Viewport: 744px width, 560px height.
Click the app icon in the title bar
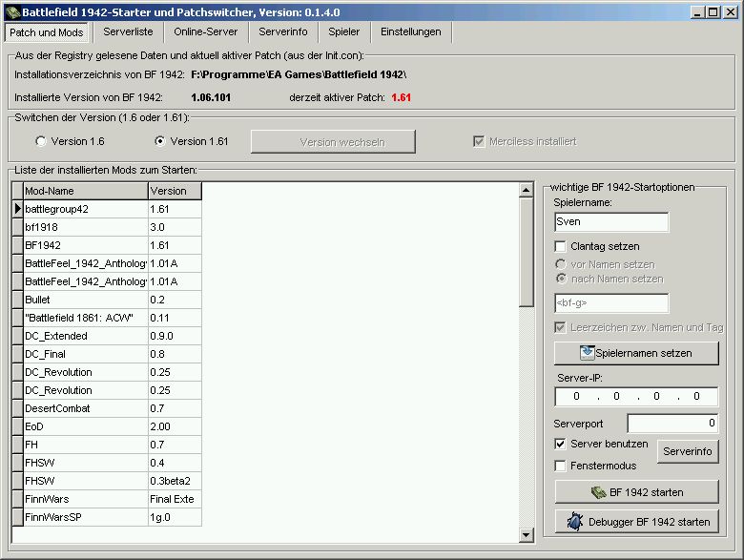point(10,11)
